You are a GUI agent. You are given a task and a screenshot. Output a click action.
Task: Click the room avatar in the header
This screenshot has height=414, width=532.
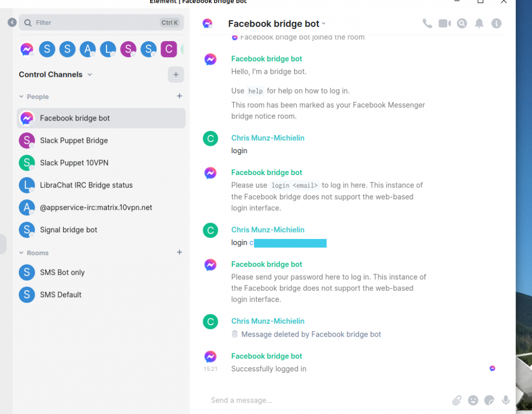coord(207,23)
